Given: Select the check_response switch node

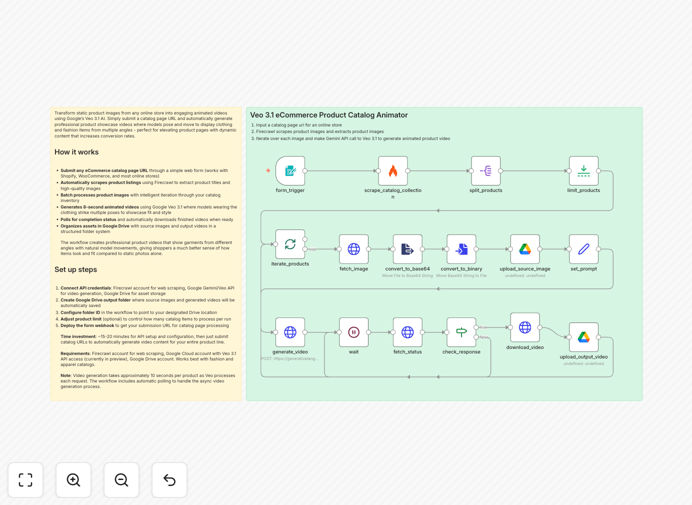Looking at the screenshot, I should 462,332.
